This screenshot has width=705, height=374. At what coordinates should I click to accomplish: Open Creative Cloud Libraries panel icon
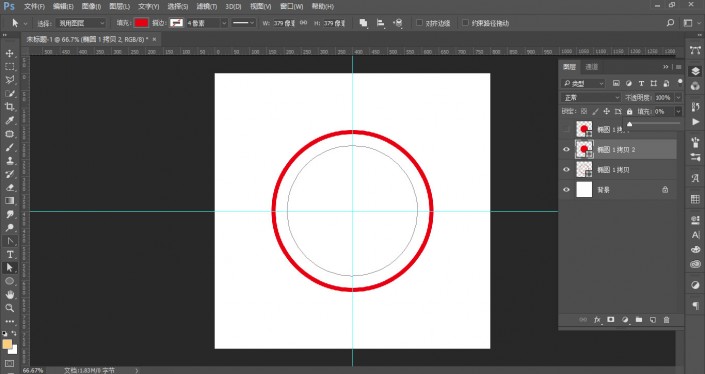pos(695,264)
